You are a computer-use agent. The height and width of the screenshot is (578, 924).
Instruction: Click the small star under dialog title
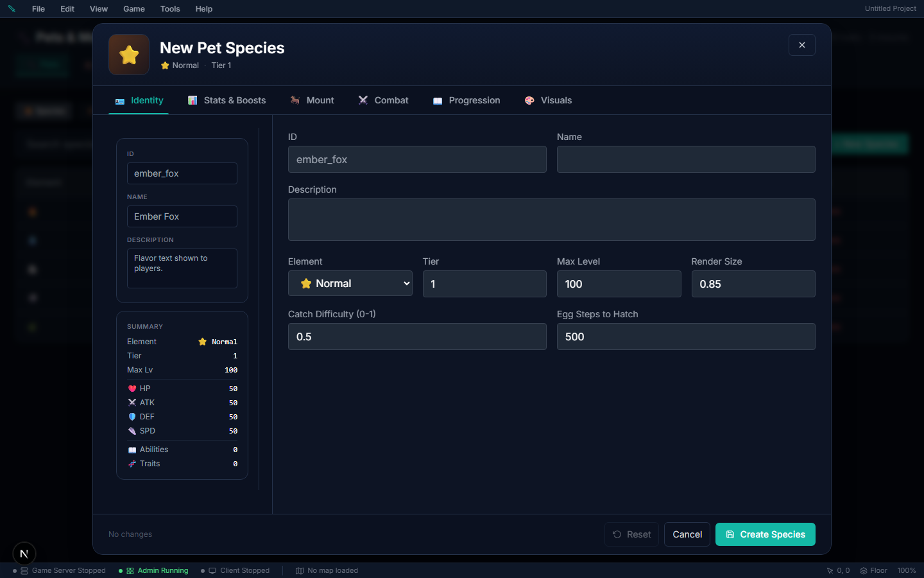[x=165, y=66]
